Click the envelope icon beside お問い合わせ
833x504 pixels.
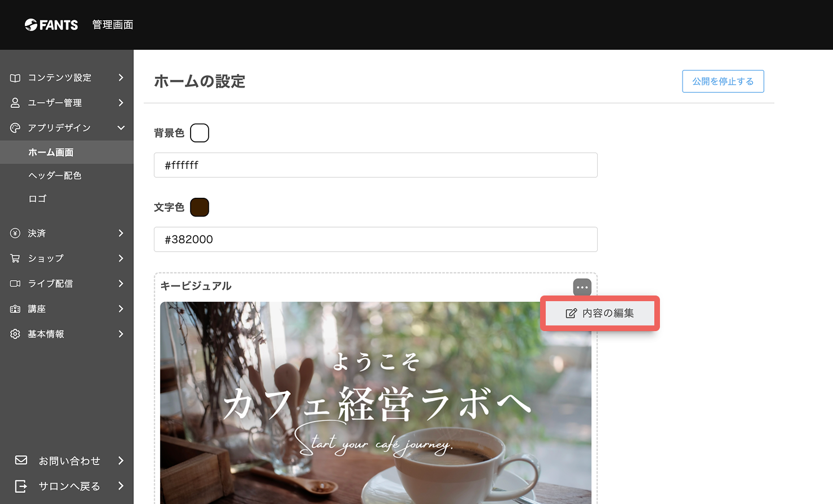coord(21,460)
